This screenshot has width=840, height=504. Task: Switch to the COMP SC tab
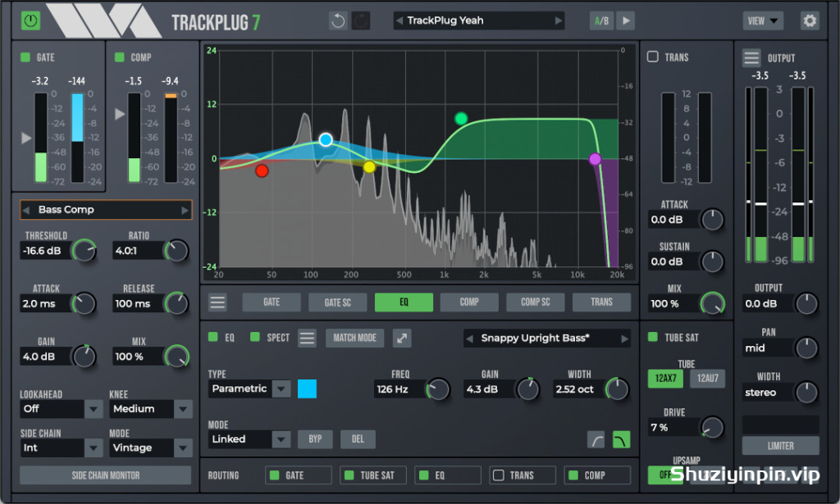(x=535, y=302)
